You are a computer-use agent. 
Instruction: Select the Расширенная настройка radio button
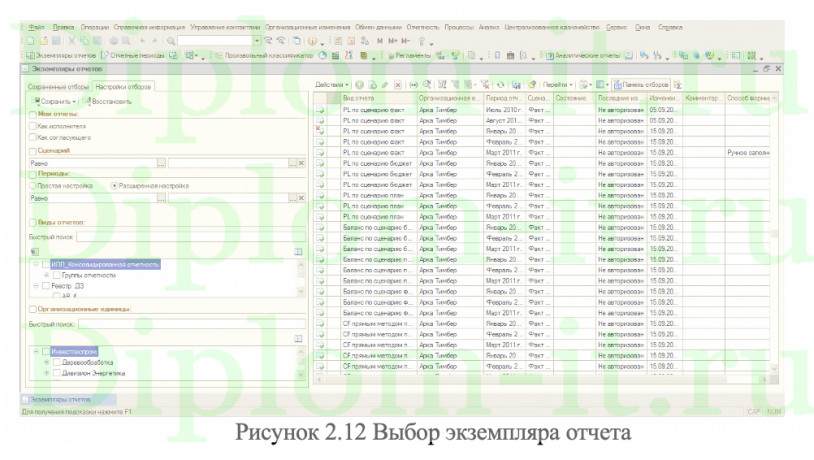pos(114,185)
